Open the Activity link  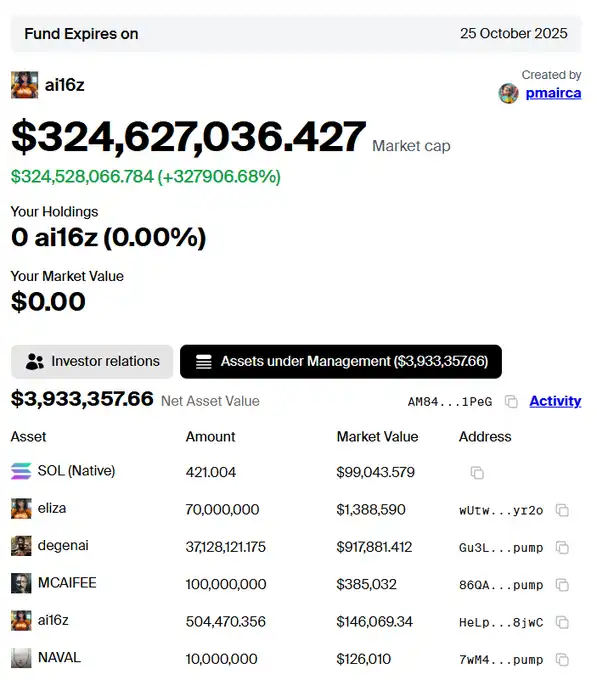(x=555, y=401)
